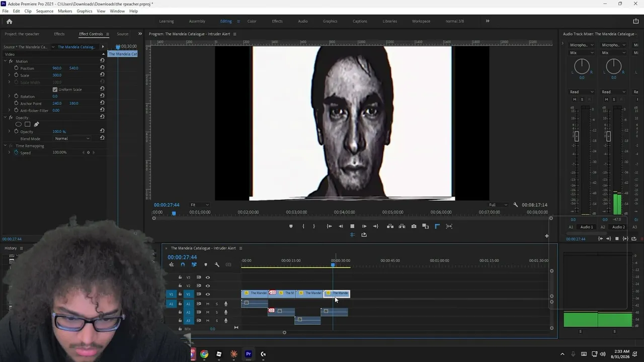Solo audio track A2
The width and height of the screenshot is (644, 362).
(217, 312)
